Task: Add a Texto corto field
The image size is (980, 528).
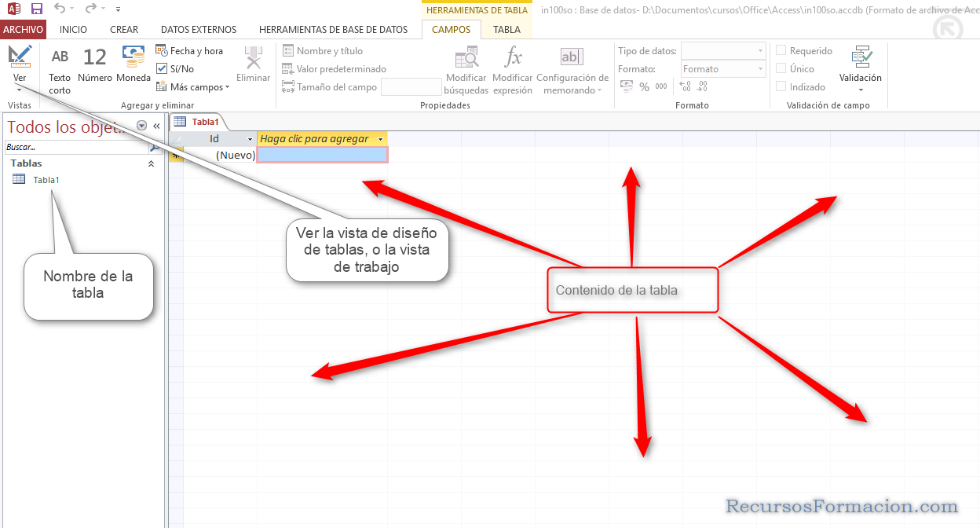Action: pos(60,67)
